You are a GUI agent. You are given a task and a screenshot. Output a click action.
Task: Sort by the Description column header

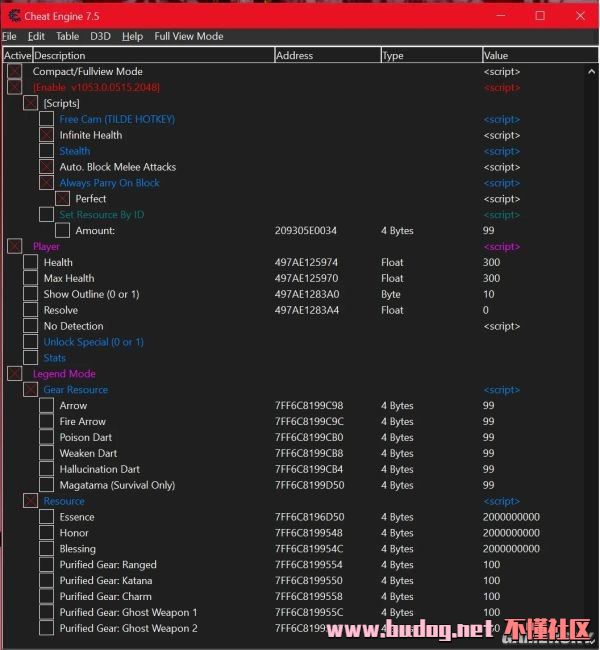pos(153,55)
